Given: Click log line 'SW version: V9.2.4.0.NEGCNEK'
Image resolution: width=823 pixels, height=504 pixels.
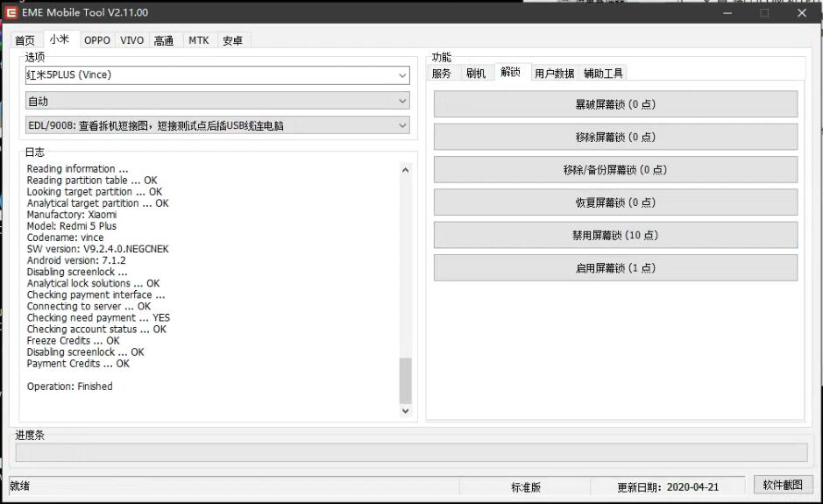Looking at the screenshot, I should (98, 249).
